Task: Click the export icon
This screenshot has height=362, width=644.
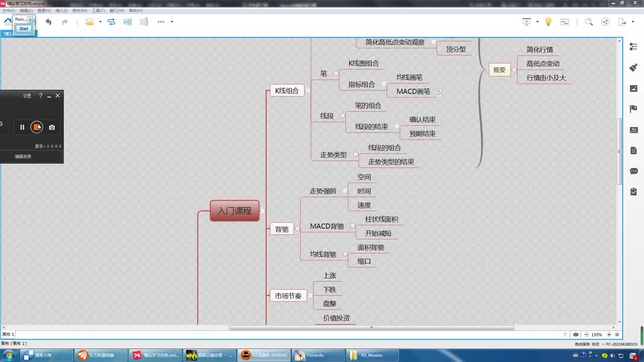Action: 622,22
